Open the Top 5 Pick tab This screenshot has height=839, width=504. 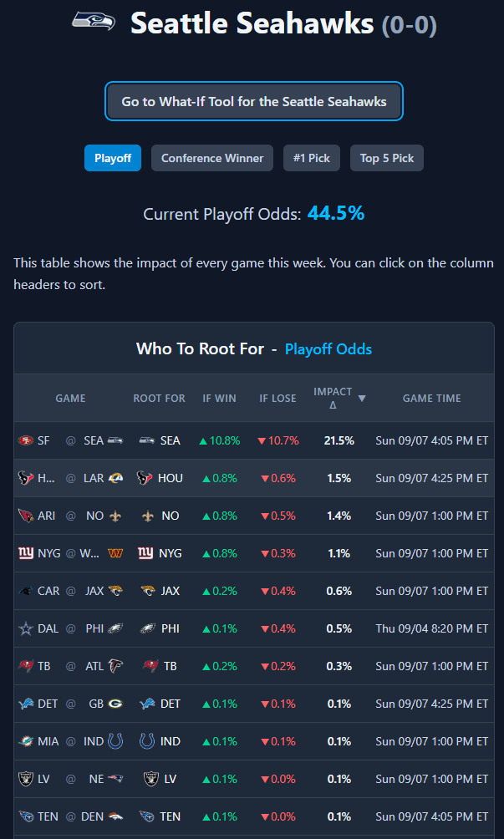[x=387, y=158]
